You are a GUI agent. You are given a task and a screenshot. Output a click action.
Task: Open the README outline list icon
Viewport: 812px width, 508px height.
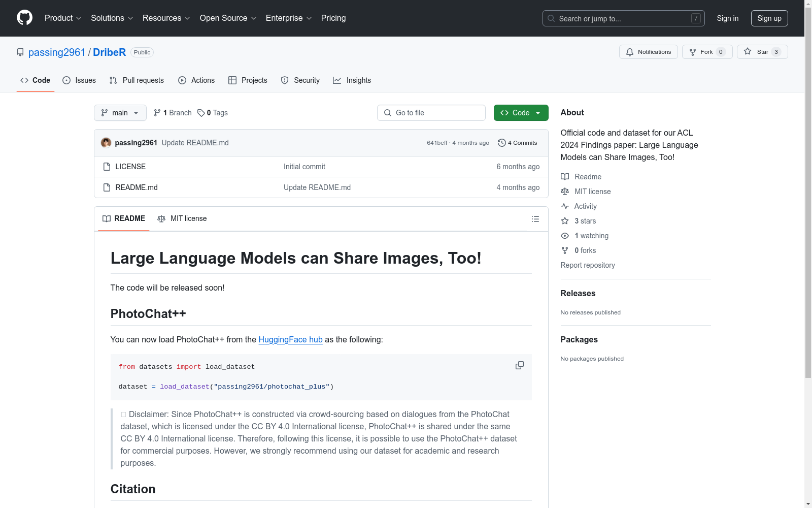535,219
